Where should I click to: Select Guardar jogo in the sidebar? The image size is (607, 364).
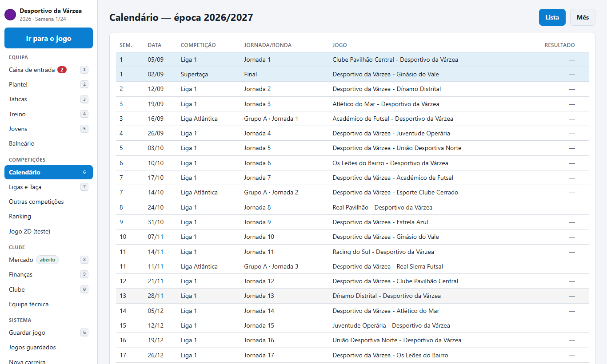click(x=48, y=332)
